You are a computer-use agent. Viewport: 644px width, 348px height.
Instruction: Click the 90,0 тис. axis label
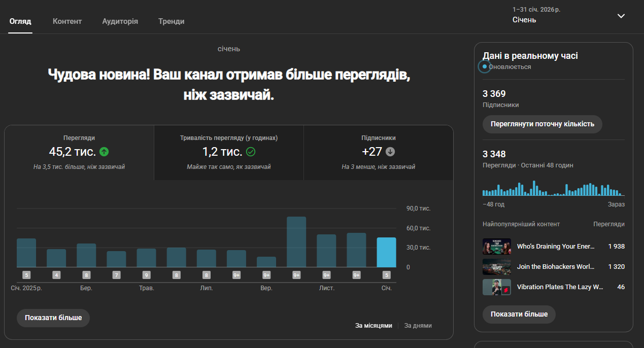point(419,208)
